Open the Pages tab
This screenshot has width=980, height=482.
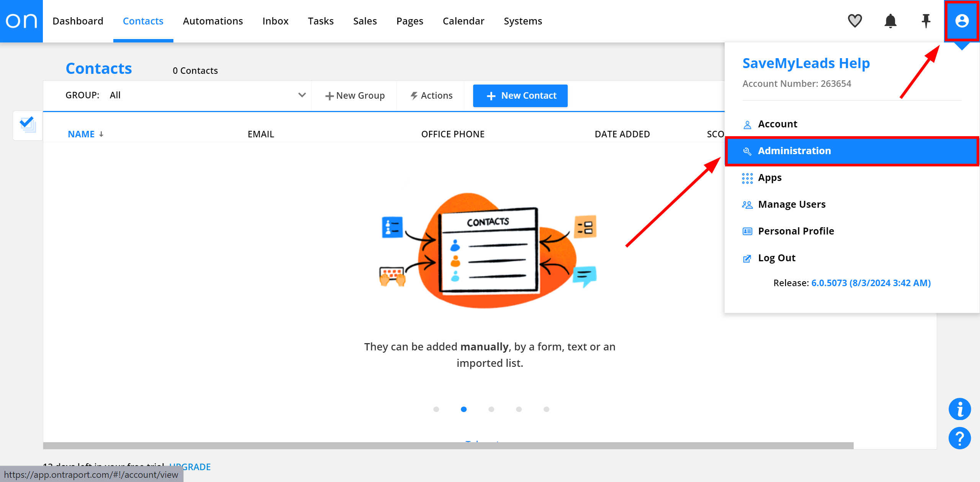[410, 21]
